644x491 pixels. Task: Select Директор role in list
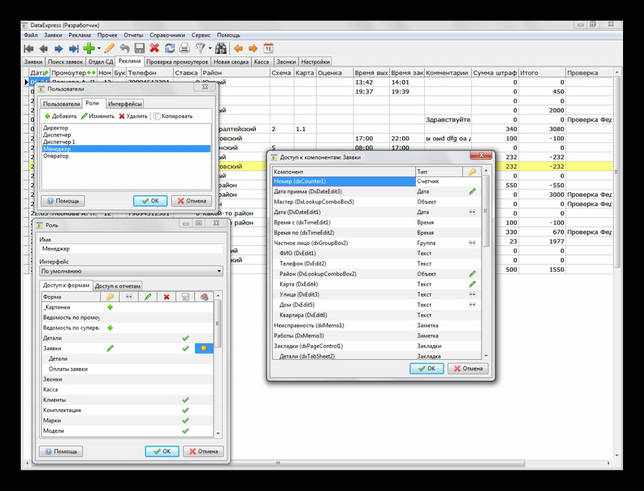(x=126, y=128)
